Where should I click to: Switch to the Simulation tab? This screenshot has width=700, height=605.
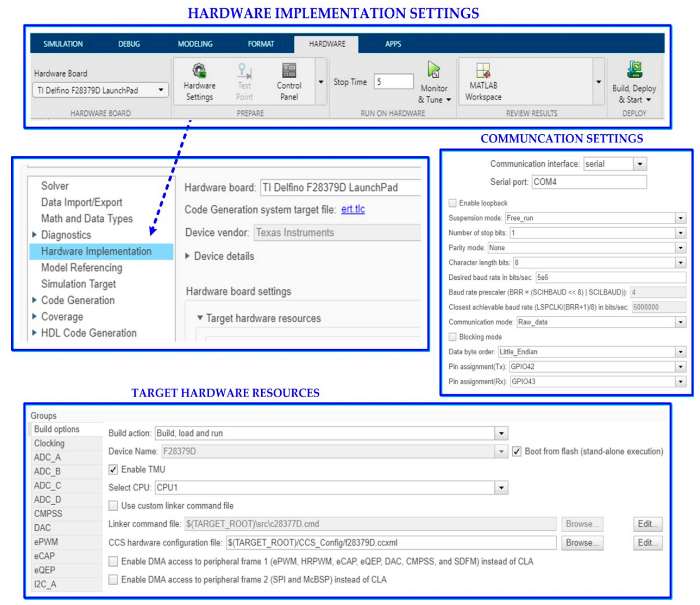pos(63,44)
